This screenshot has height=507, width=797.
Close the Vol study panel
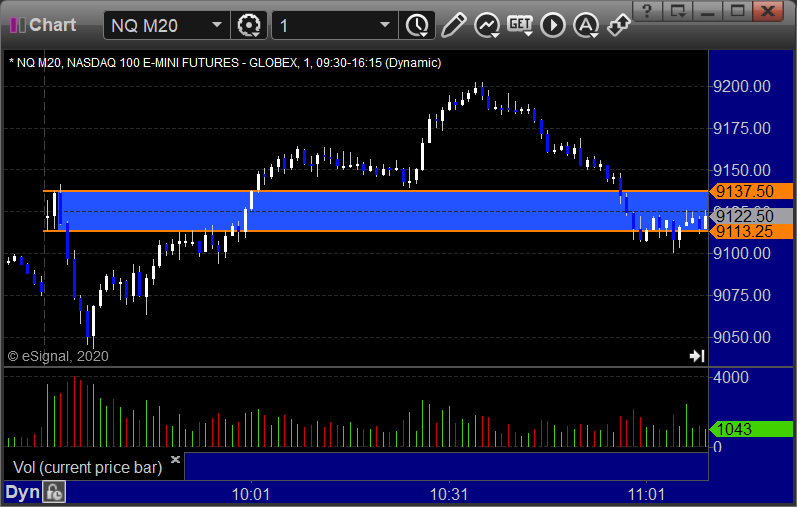pyautogui.click(x=175, y=459)
